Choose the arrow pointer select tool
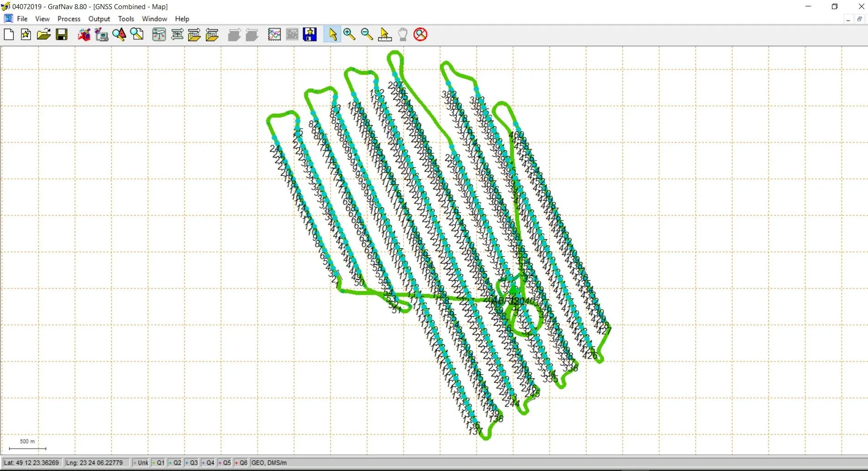This screenshot has width=868, height=471. click(332, 35)
